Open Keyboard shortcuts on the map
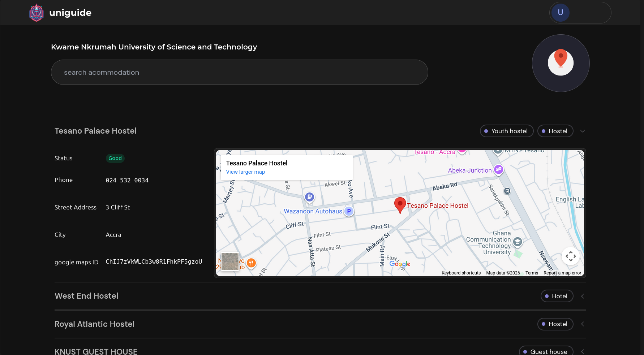 coord(461,273)
